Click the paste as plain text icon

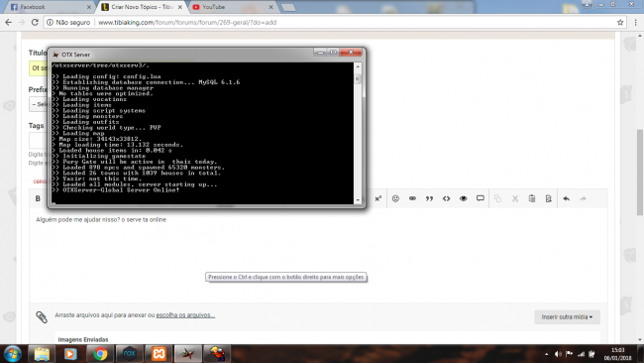point(549,198)
